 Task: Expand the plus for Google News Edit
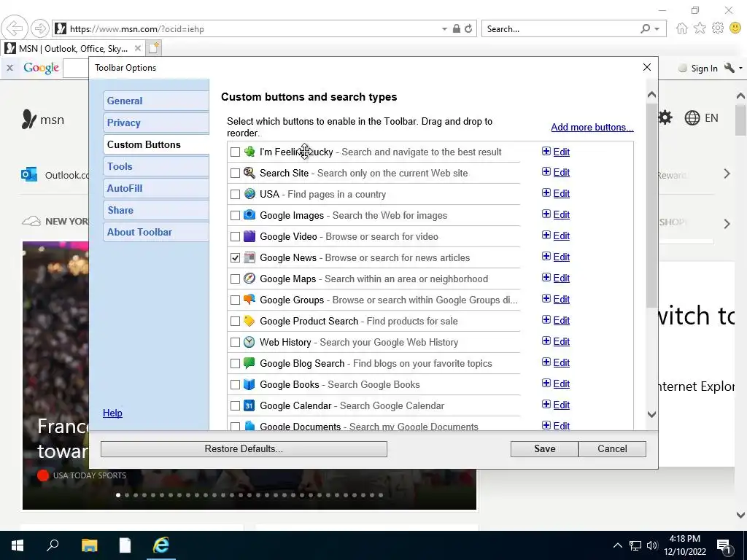coord(546,256)
